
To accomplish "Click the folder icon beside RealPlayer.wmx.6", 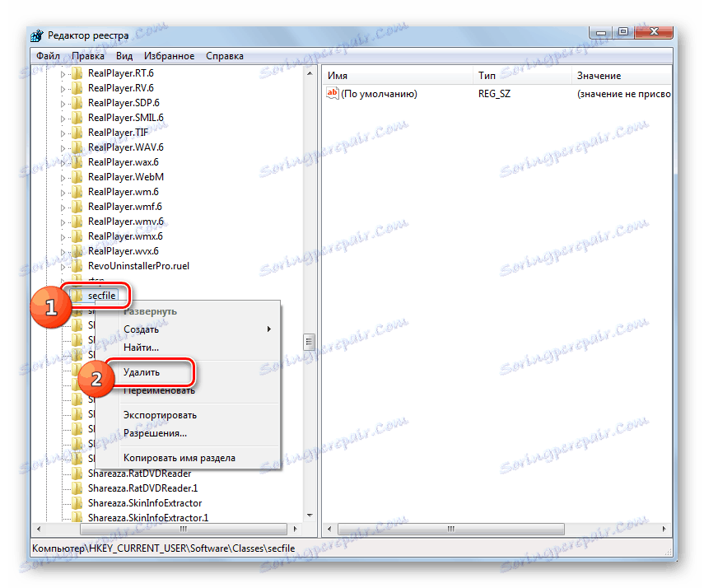I will point(77,236).
